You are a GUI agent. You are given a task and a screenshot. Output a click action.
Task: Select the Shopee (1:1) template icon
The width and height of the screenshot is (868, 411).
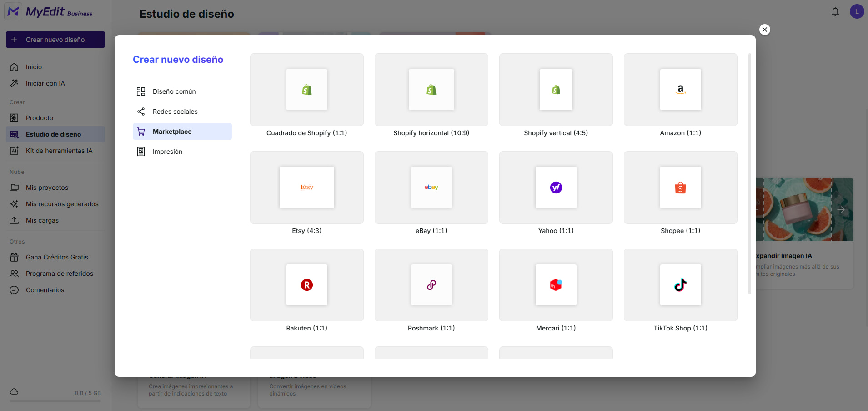point(681,188)
